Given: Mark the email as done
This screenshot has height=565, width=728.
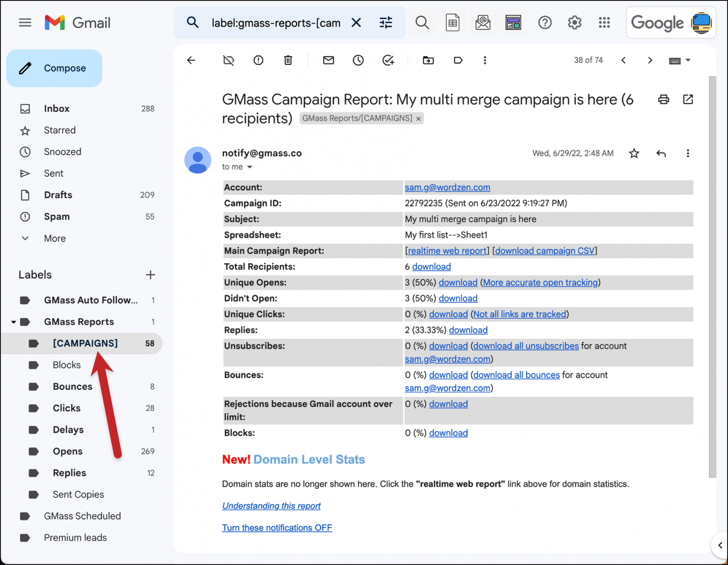Looking at the screenshot, I should [x=388, y=60].
